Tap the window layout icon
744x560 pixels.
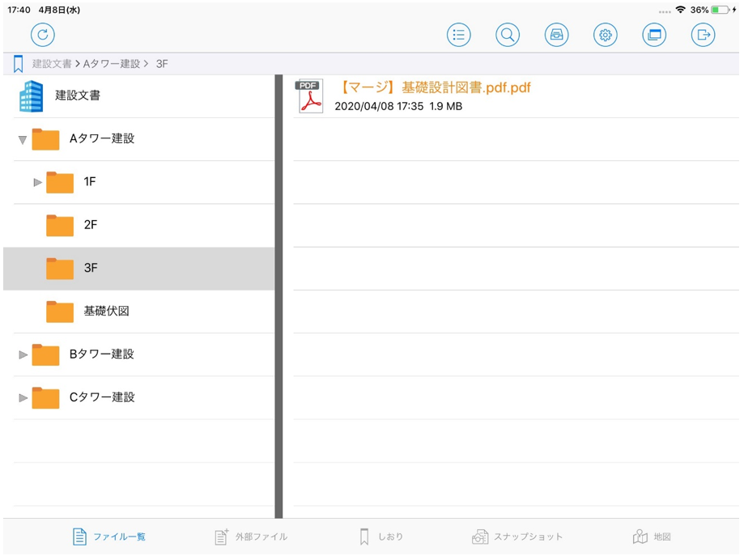click(654, 35)
